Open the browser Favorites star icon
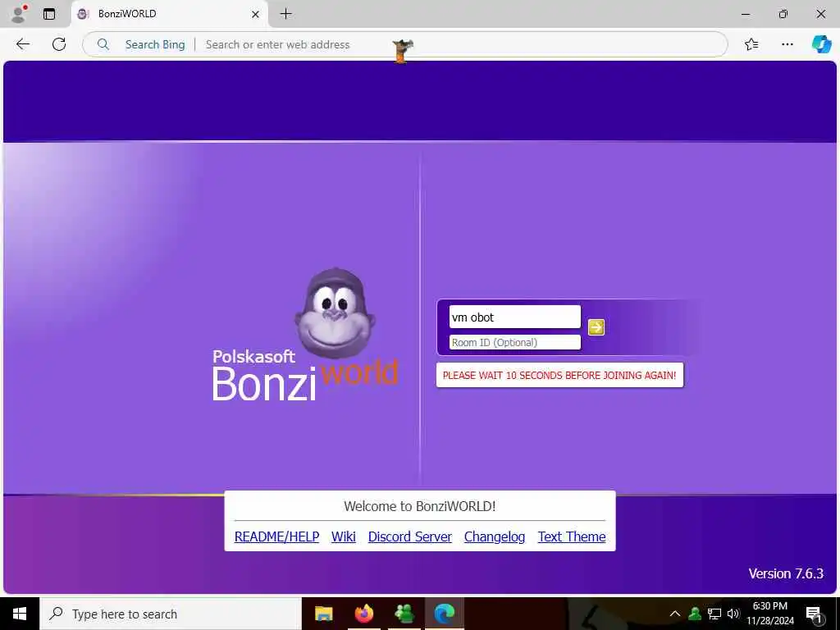Screen dimensions: 840x630 pyautogui.click(x=751, y=44)
